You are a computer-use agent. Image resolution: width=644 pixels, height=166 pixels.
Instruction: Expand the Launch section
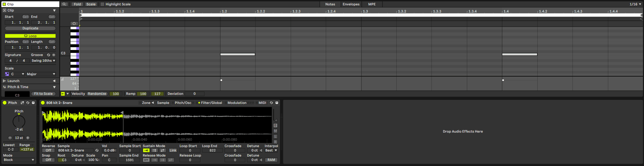(x=54, y=81)
